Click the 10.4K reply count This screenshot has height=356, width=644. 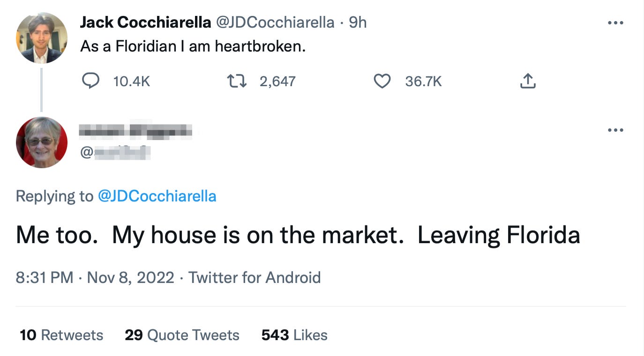(132, 82)
